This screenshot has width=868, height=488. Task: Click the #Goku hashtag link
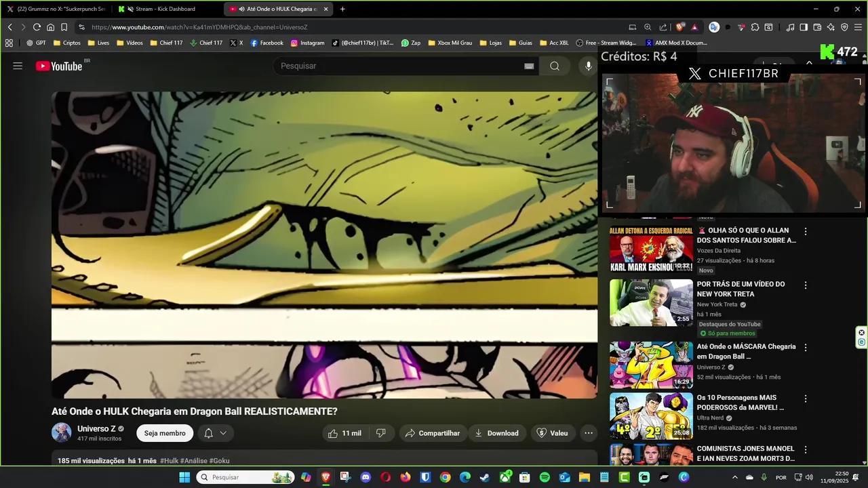click(220, 461)
